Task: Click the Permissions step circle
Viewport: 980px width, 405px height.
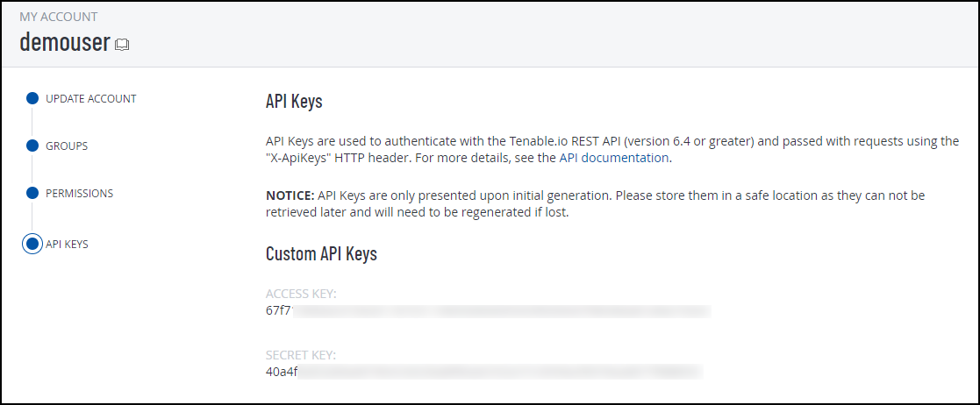Action: click(x=32, y=193)
